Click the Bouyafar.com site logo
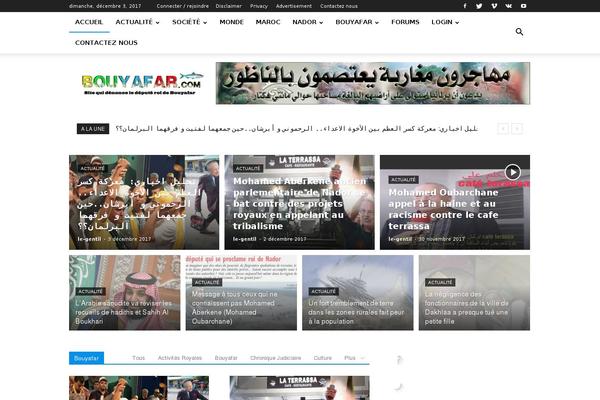The image size is (600, 400). (x=142, y=83)
